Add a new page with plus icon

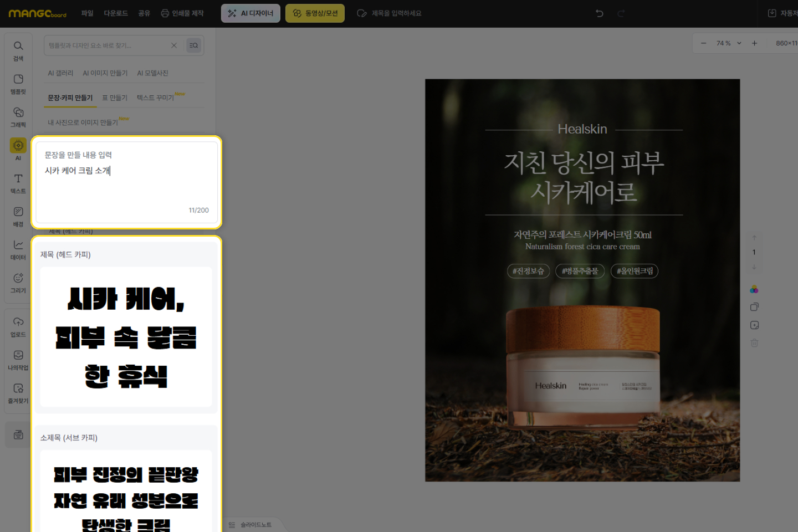tap(754, 325)
